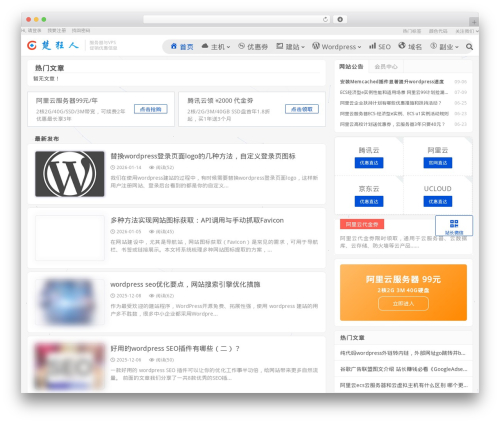Open the 颜色代码 color code link
This screenshot has height=423, width=500.
(438, 31)
